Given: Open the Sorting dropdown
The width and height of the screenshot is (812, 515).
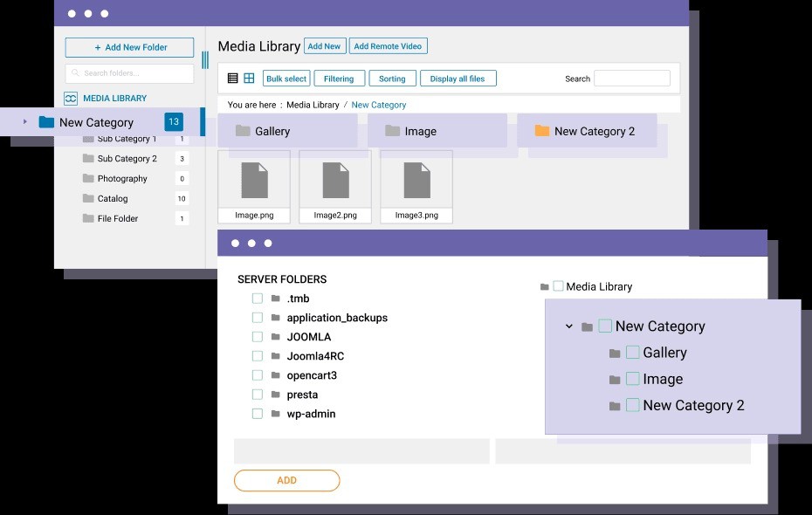Looking at the screenshot, I should click(x=392, y=79).
